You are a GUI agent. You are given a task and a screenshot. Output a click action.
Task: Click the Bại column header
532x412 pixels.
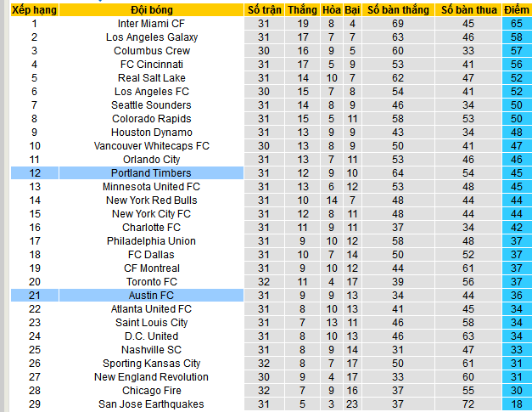[x=351, y=10]
